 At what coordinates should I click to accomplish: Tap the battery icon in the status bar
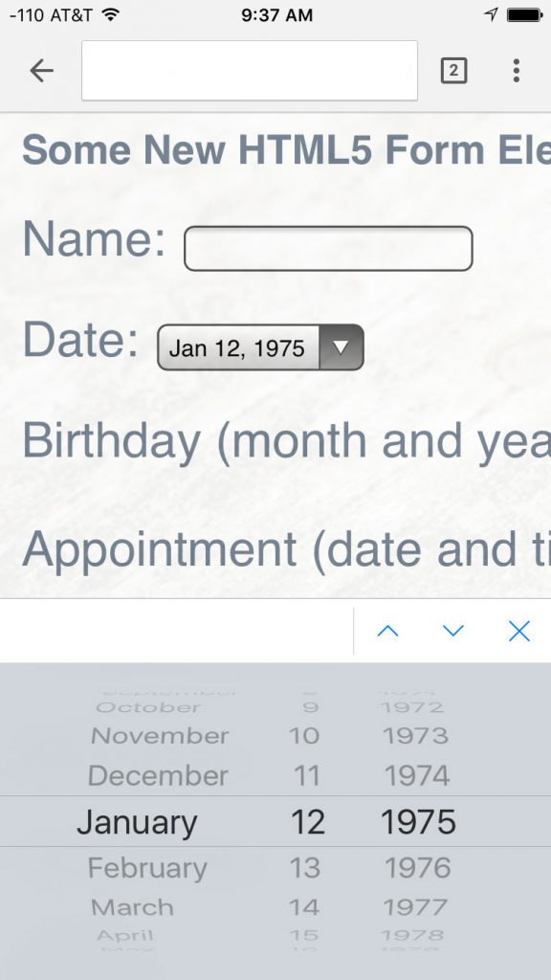[x=521, y=14]
